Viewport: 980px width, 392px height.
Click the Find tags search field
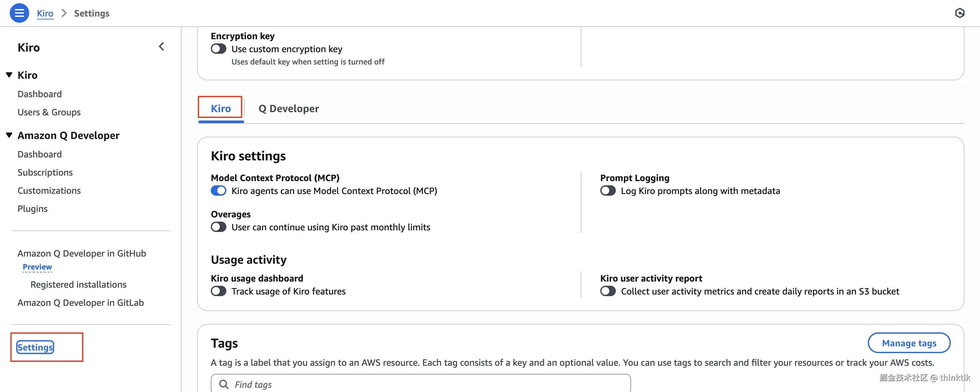click(426, 384)
